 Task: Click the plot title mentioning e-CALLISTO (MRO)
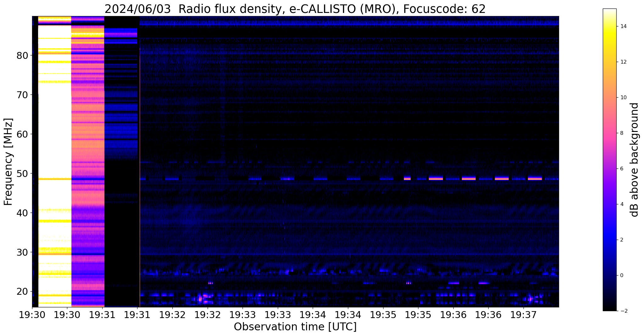pyautogui.click(x=295, y=9)
